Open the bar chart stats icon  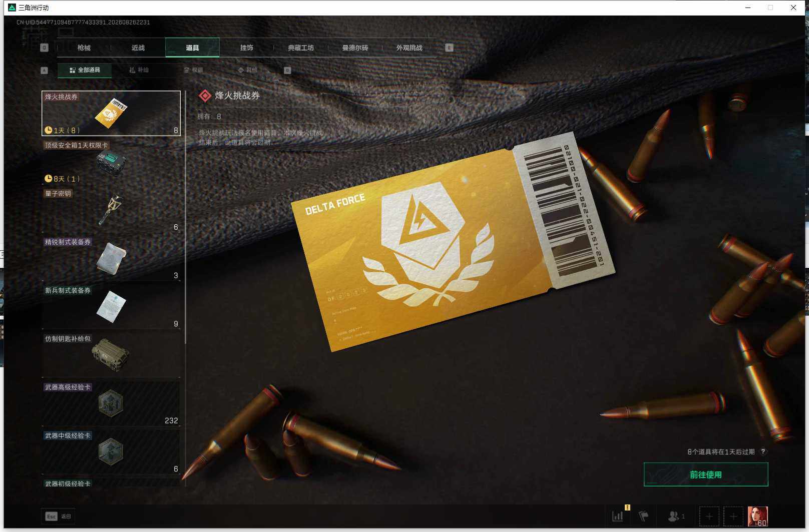click(x=618, y=515)
